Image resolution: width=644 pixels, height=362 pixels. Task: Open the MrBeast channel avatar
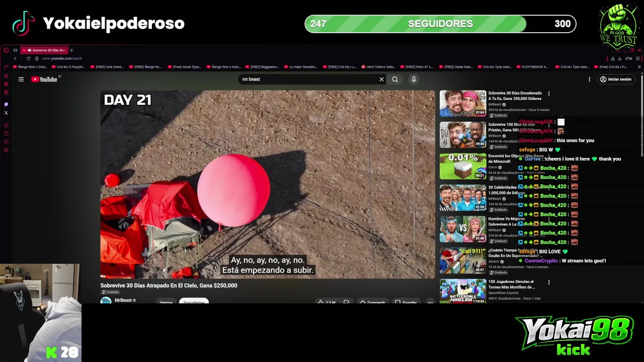106,301
